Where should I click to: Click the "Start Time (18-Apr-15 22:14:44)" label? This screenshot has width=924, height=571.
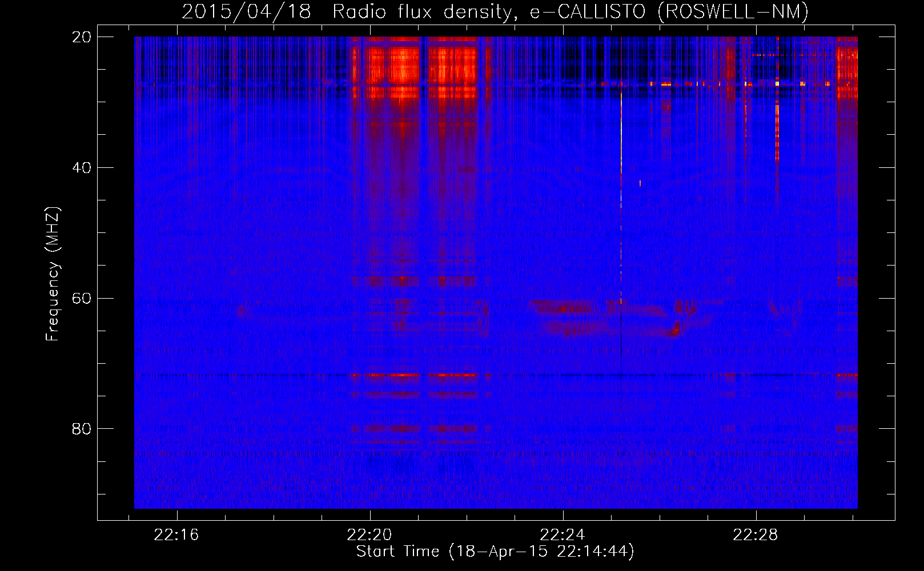click(x=495, y=552)
